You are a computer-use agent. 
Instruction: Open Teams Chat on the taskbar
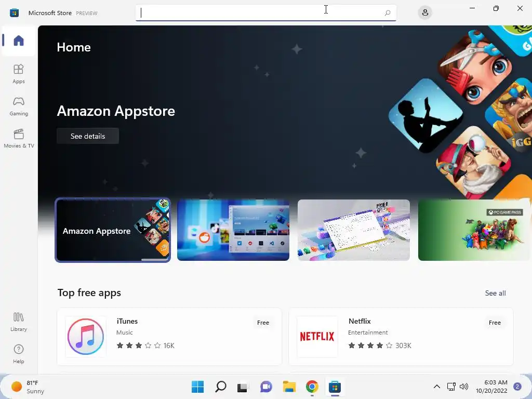pyautogui.click(x=266, y=387)
